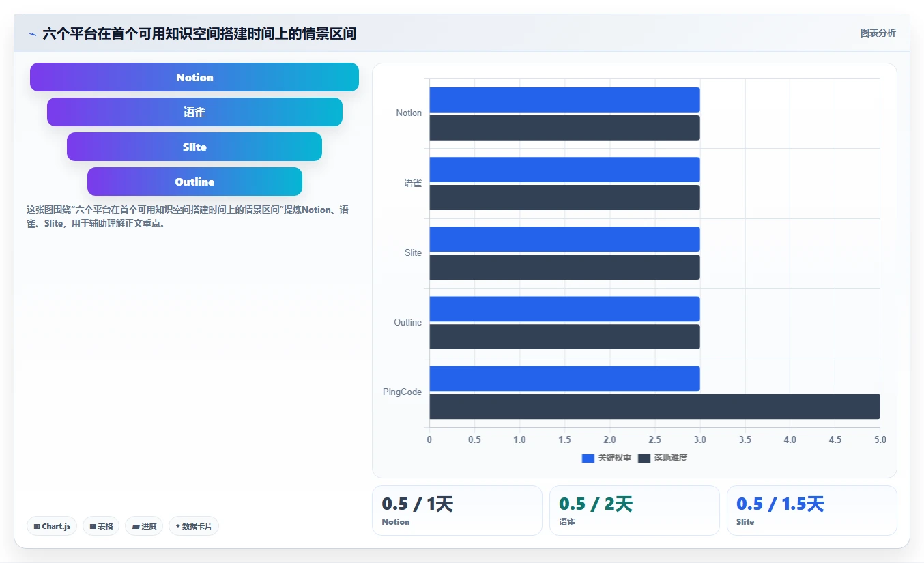Open the 0.5 / 1天 Notion stat card
The image size is (924, 563).
click(x=457, y=510)
